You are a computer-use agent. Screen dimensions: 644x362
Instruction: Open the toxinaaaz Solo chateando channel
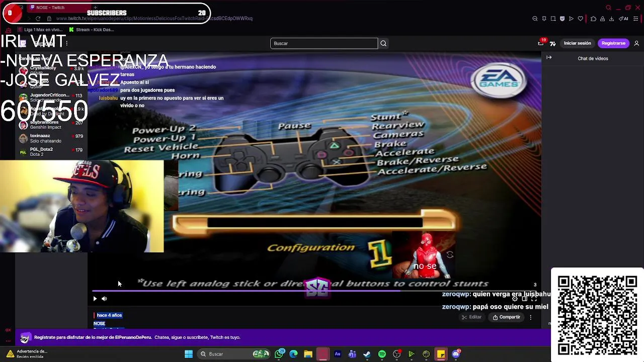[51, 138]
